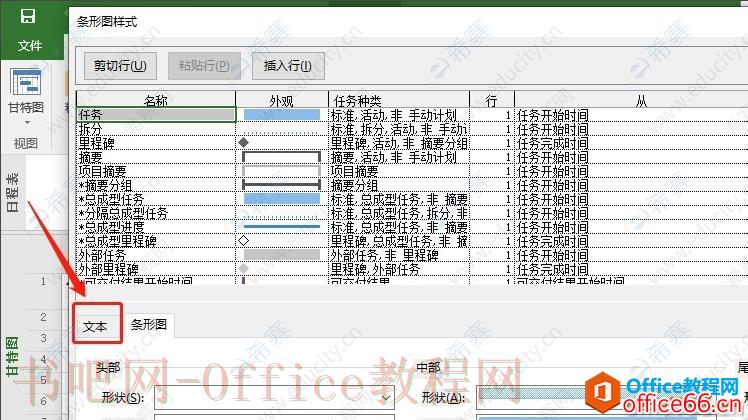Click the 行 column header
This screenshot has height=420, width=748.
coord(491,100)
